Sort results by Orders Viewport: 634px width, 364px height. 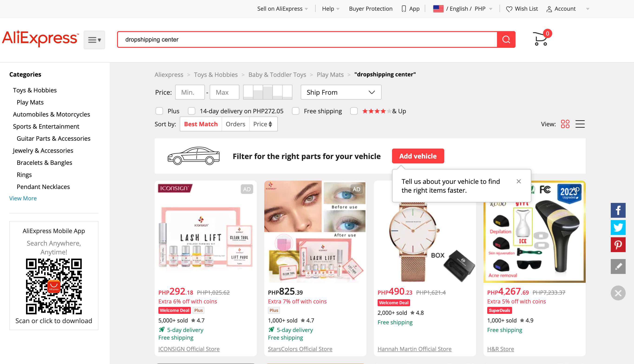[235, 124]
